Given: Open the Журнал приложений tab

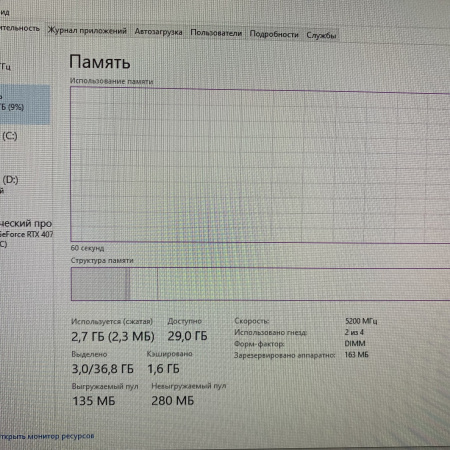Looking at the screenshot, I should click(x=87, y=31).
